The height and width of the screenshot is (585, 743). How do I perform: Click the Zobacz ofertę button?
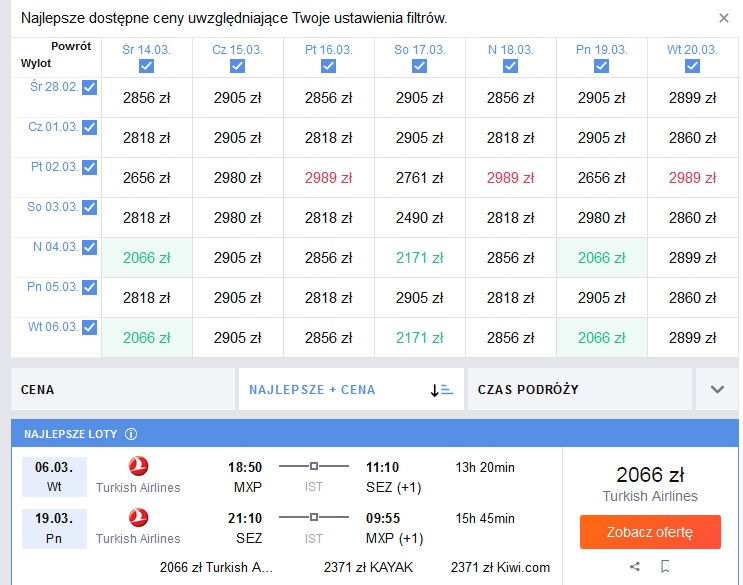tap(650, 532)
